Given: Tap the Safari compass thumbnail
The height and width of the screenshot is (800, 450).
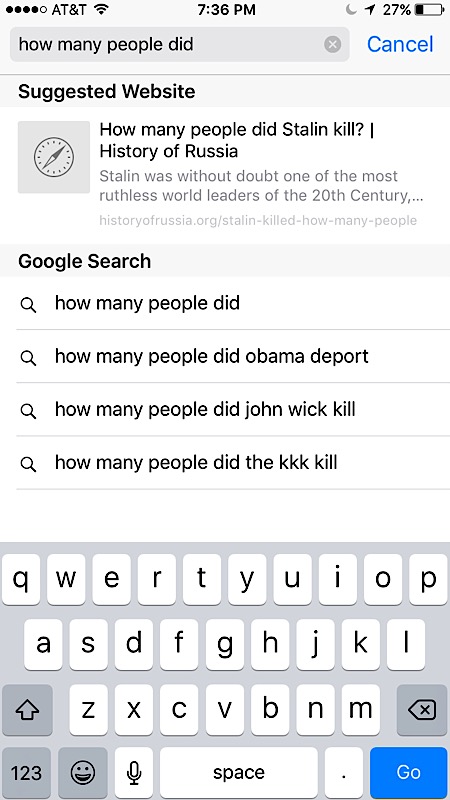Looking at the screenshot, I should [x=54, y=157].
